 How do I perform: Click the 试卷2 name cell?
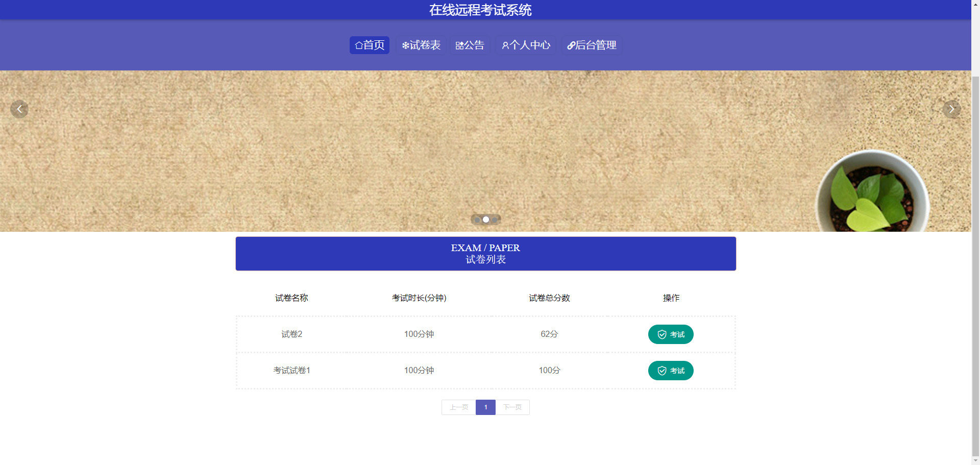pyautogui.click(x=291, y=334)
